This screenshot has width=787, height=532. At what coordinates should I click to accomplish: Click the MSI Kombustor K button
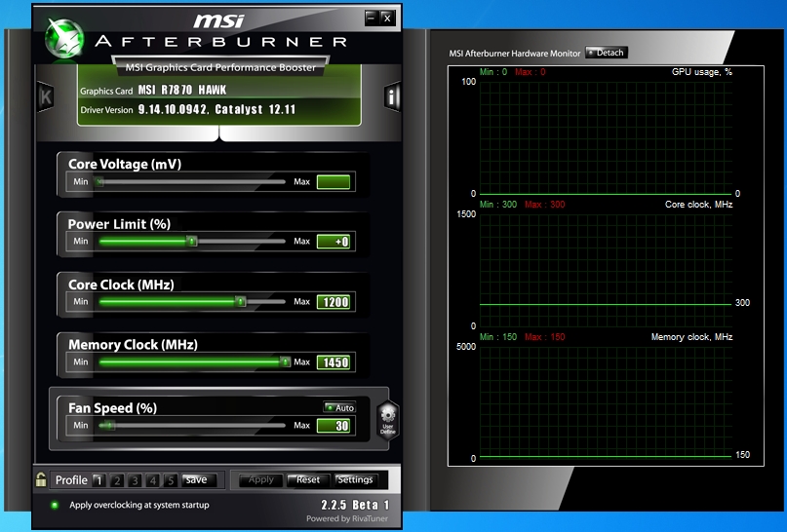[x=46, y=95]
